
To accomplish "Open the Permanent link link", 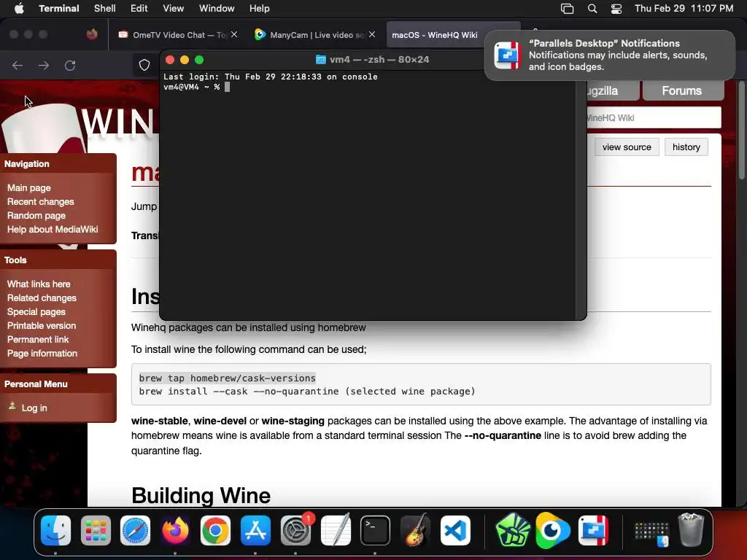I will pos(38,339).
